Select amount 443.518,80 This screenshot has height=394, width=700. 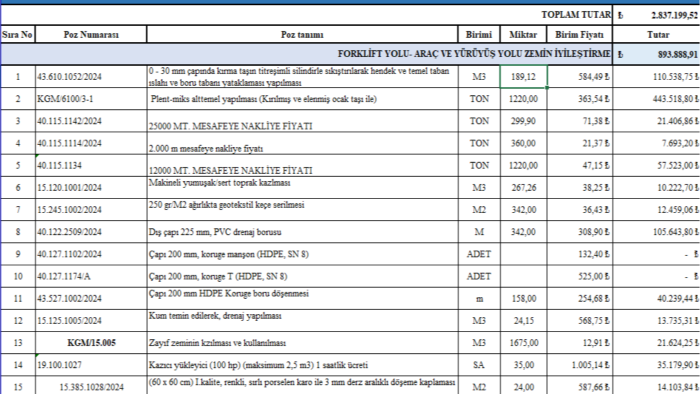tap(656, 99)
